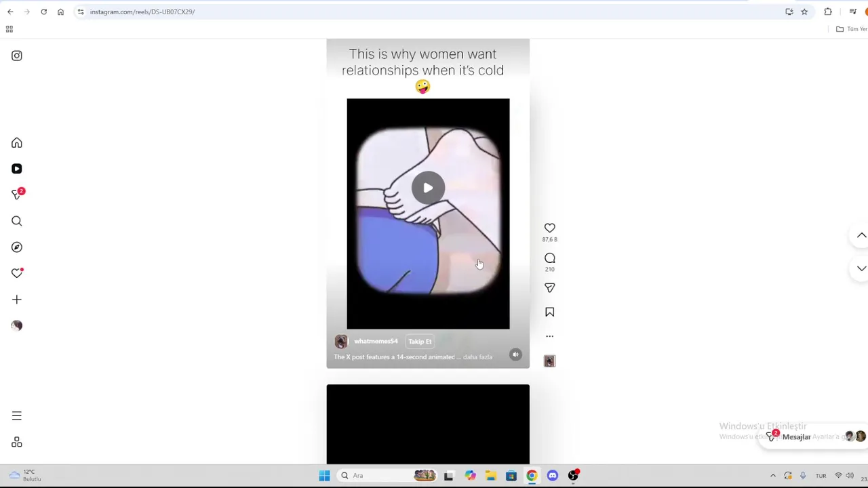Viewport: 868px width, 488px height.
Task: Switch to Chrome on the taskbar
Action: tap(532, 476)
